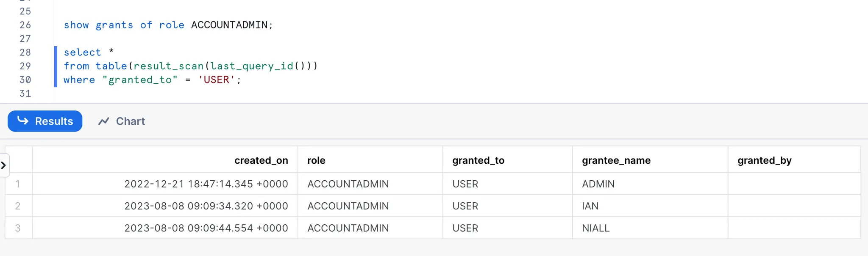Select ACCOUNTADMIN role cell in IAN row
This screenshot has height=256, width=868.
(x=370, y=206)
